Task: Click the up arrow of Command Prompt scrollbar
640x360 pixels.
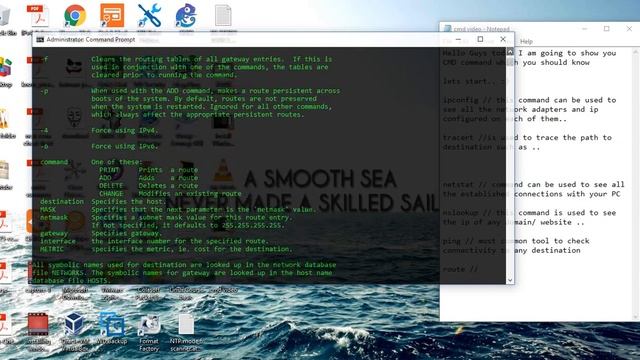Action: pyautogui.click(x=510, y=51)
